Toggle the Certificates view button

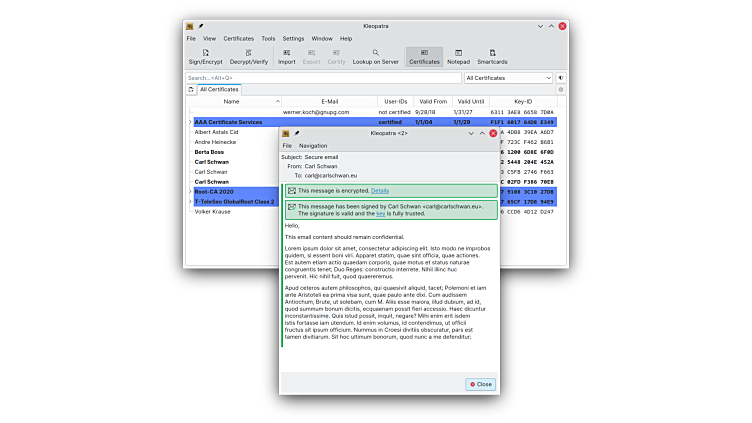coord(424,56)
